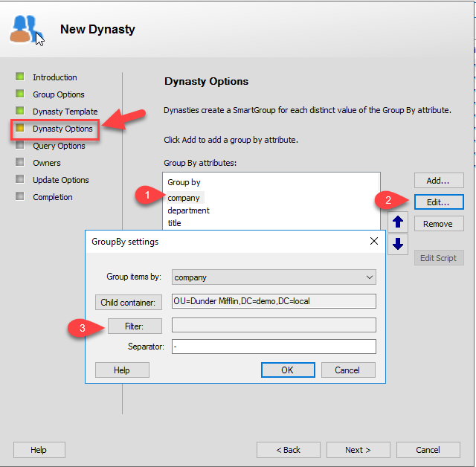Go to the Completion wizard step
The height and width of the screenshot is (467, 476).
(53, 197)
